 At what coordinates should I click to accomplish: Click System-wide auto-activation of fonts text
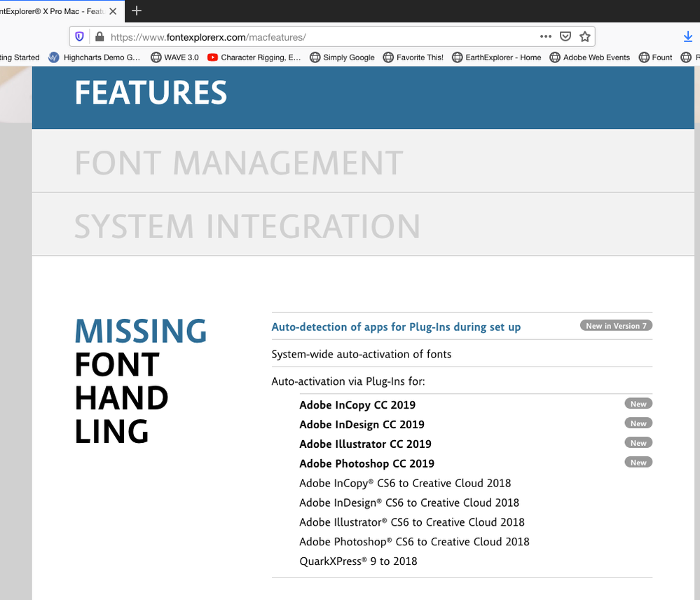362,354
